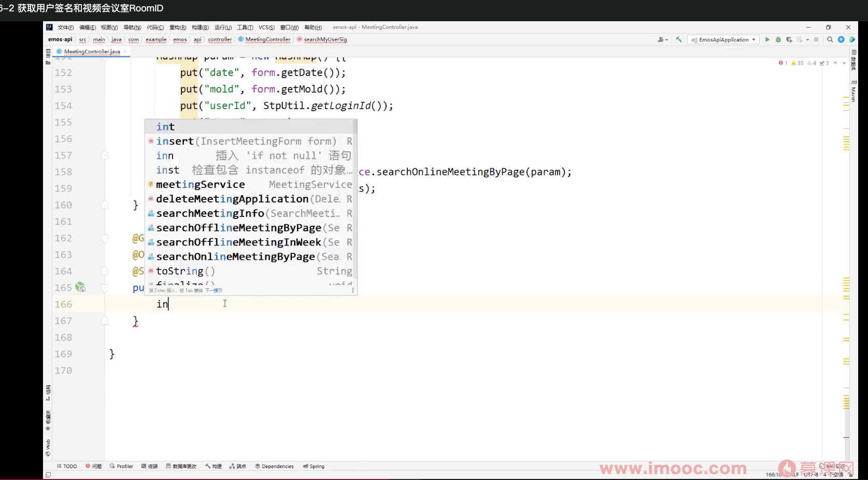The image size is (868, 480).
Task: Open the 构建 build tool window
Action: [x=214, y=467]
